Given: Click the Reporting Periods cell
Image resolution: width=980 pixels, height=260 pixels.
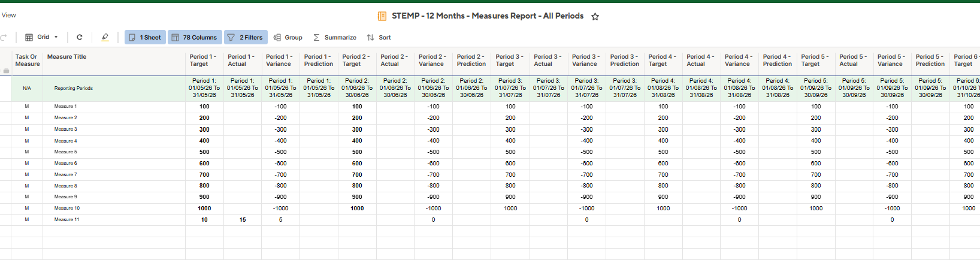Looking at the screenshot, I should point(114,88).
